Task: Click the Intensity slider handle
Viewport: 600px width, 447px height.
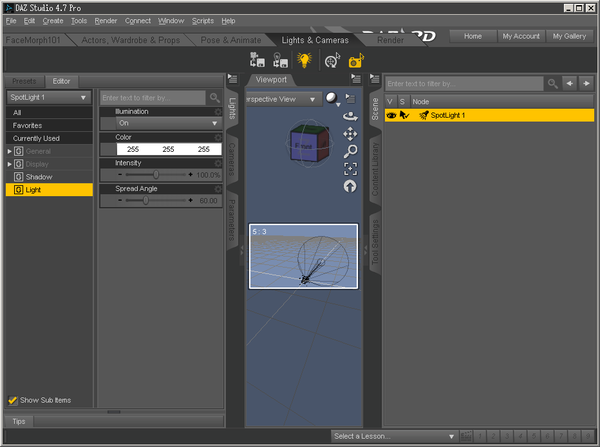Action: click(x=156, y=175)
